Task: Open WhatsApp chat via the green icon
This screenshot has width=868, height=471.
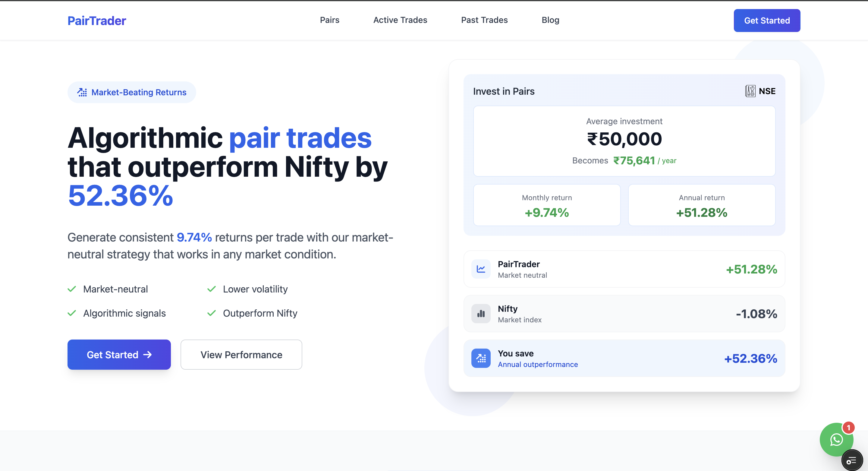Action: coord(836,440)
